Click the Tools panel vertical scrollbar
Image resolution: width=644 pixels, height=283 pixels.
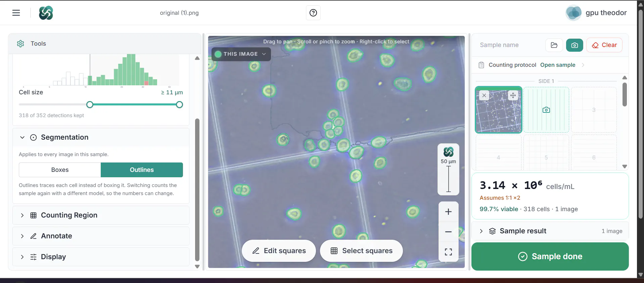197,190
